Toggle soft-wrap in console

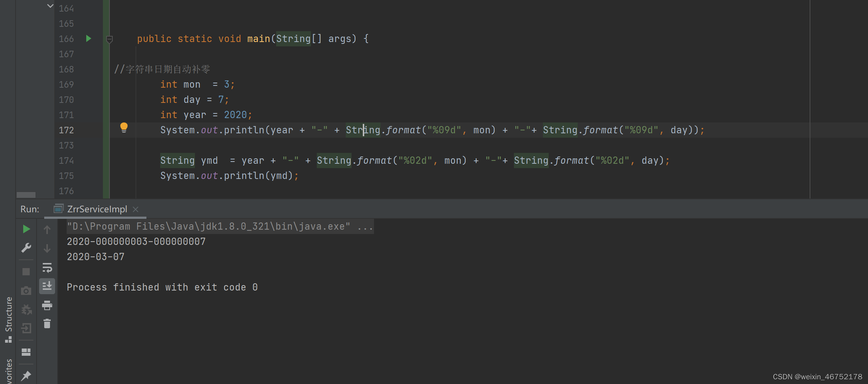click(x=47, y=268)
